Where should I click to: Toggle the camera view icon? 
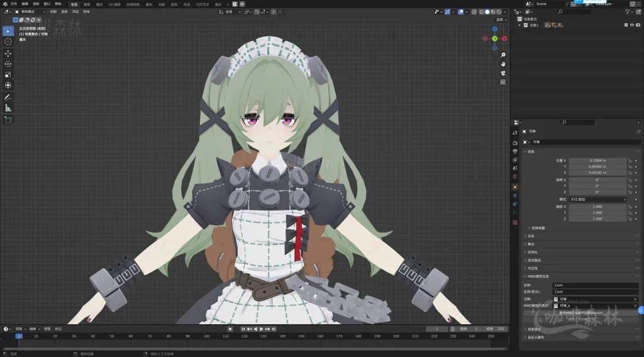click(x=502, y=73)
